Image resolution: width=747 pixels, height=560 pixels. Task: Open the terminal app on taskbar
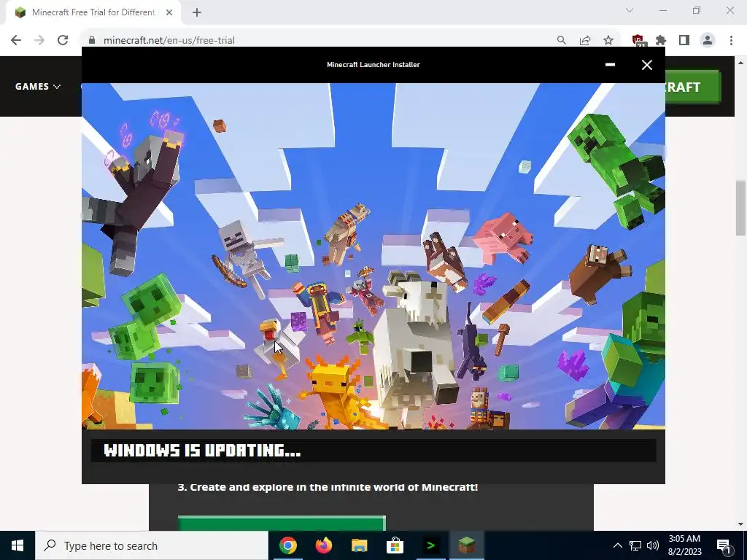430,545
